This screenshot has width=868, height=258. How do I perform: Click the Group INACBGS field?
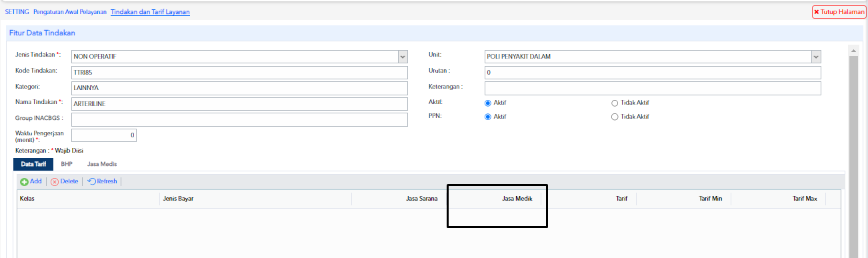(239, 119)
